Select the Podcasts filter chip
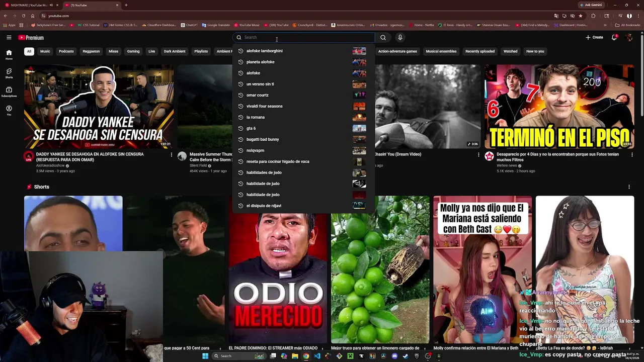 click(66, 51)
